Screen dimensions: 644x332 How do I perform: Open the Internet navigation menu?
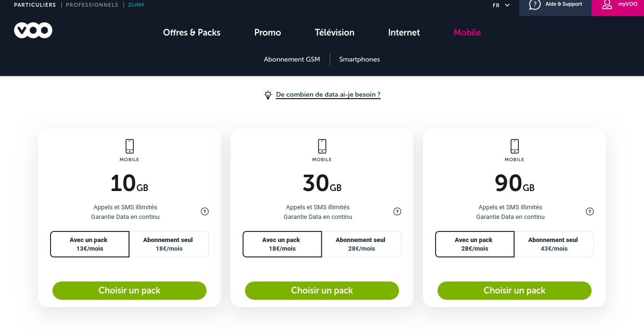(404, 33)
